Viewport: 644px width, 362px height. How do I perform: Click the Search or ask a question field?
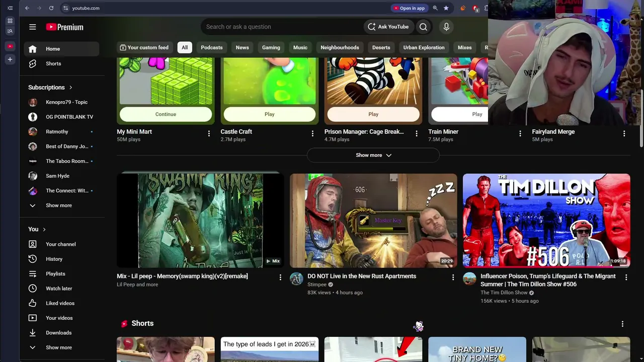pyautogui.click(x=282, y=27)
